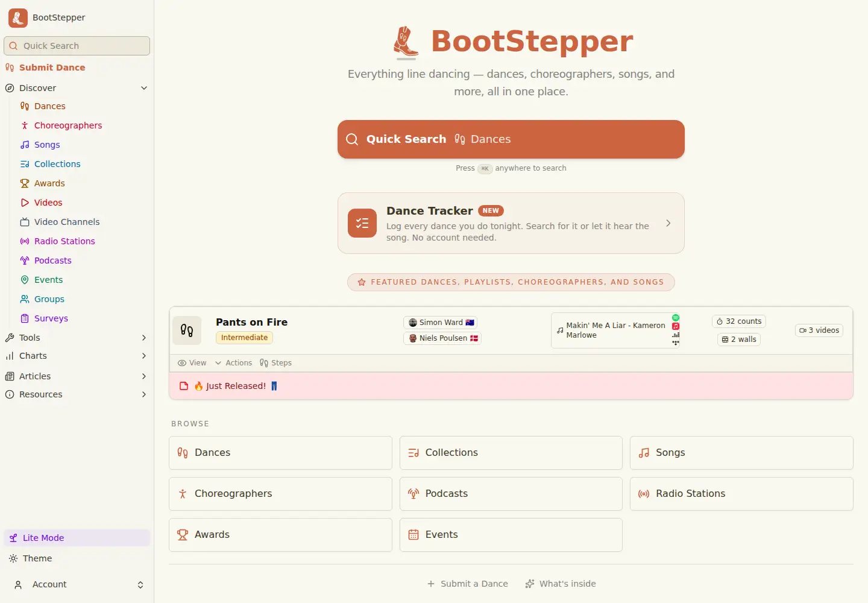Open the Dances browse tile
The width and height of the screenshot is (868, 603).
pyautogui.click(x=280, y=453)
